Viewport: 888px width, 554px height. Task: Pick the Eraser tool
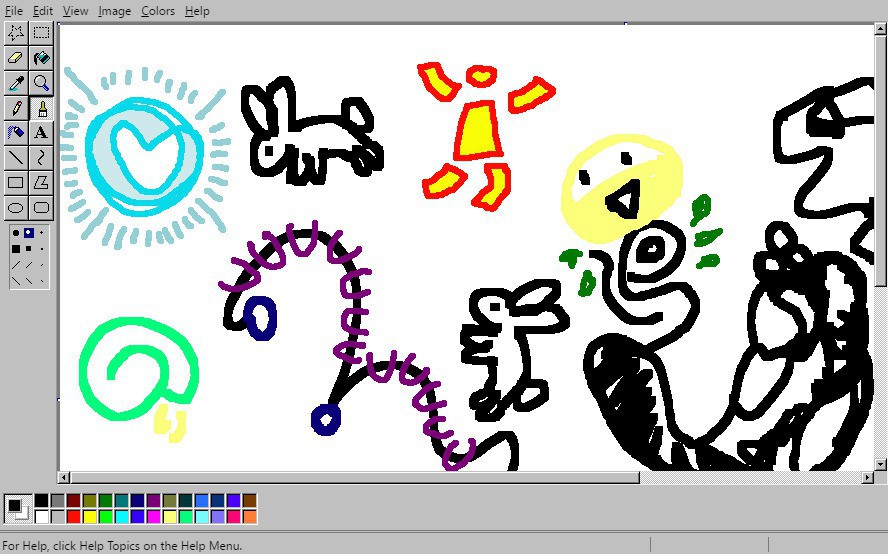16,58
